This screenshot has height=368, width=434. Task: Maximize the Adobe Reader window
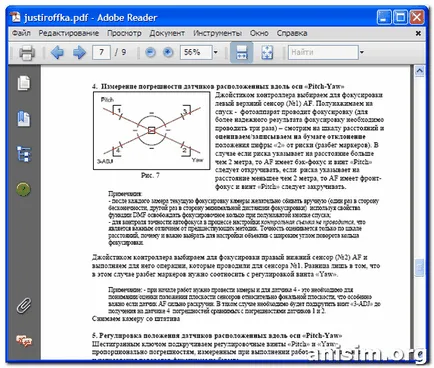400,17
